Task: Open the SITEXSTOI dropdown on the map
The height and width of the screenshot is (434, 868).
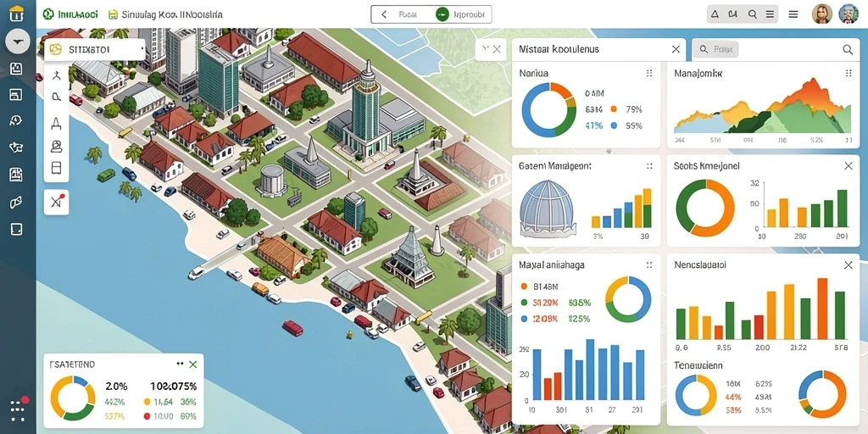Action: (94, 50)
